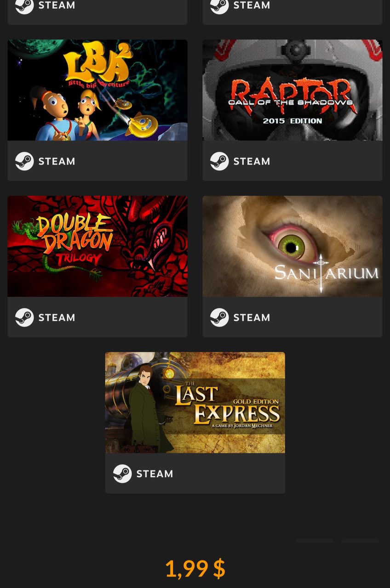
Task: Select the Double Dragon Trilogy cover image
Action: (x=97, y=246)
